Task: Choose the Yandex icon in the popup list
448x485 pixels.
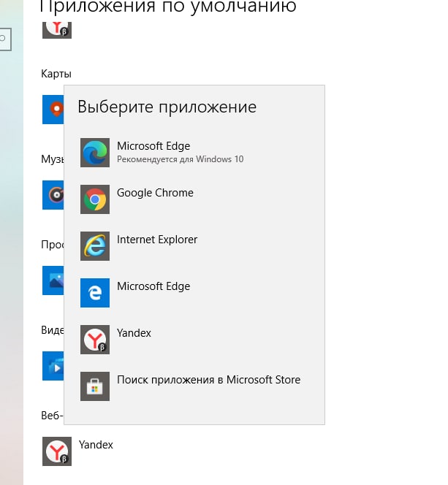Action: tap(95, 340)
